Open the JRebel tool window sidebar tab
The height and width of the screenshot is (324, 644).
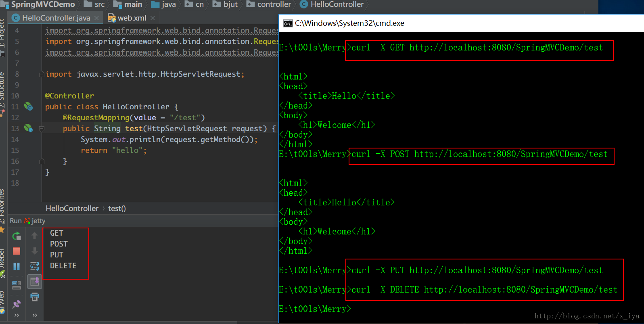click(x=3, y=263)
